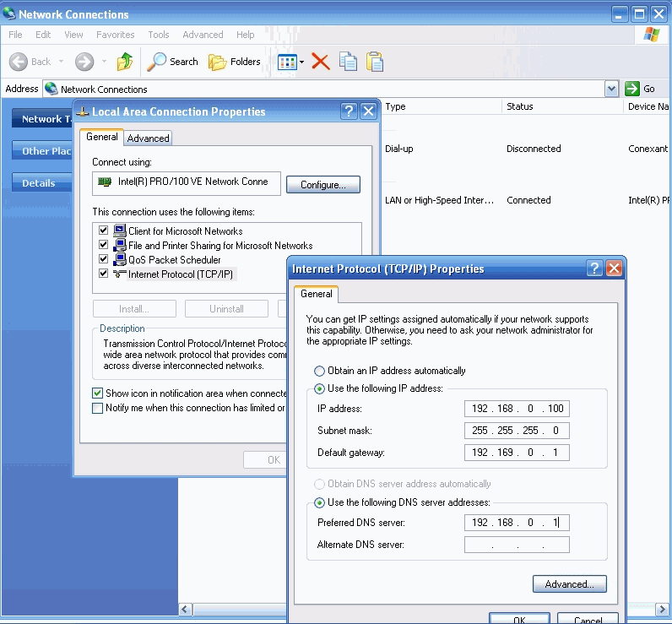Screen dimensions: 672x624
Task: Open the Forward button history dropdown arrow
Action: point(104,62)
